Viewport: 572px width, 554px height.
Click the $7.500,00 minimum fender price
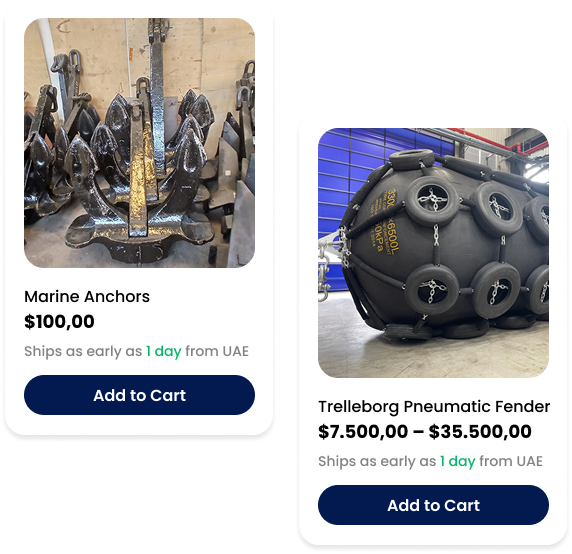(363, 432)
